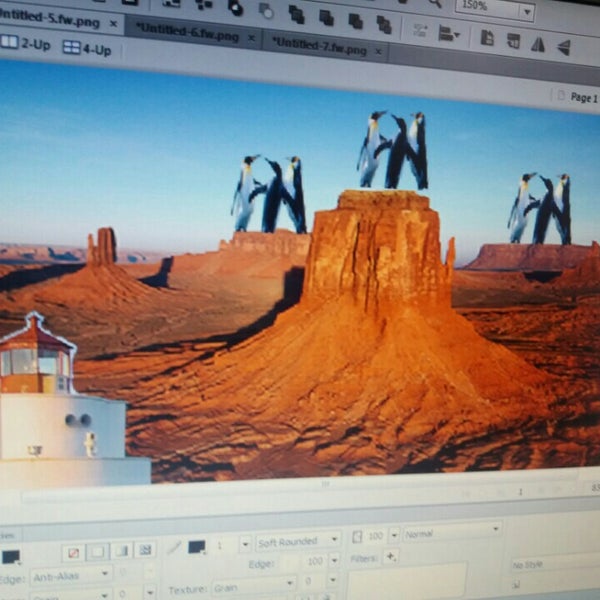Image resolution: width=600 pixels, height=600 pixels.
Task: Switch to 4-Up preview view
Action: click(x=87, y=49)
